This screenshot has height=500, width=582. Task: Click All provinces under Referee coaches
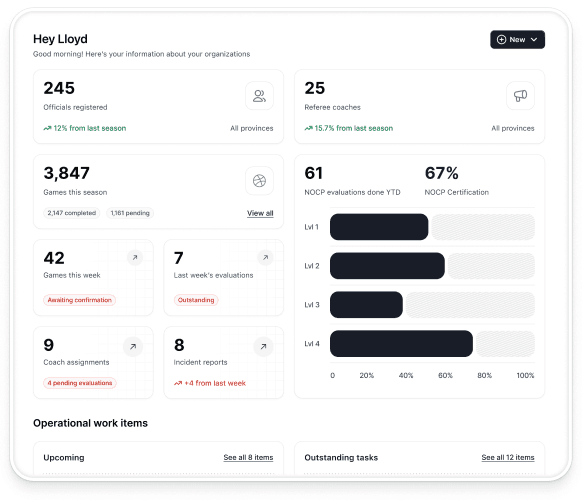click(x=513, y=128)
